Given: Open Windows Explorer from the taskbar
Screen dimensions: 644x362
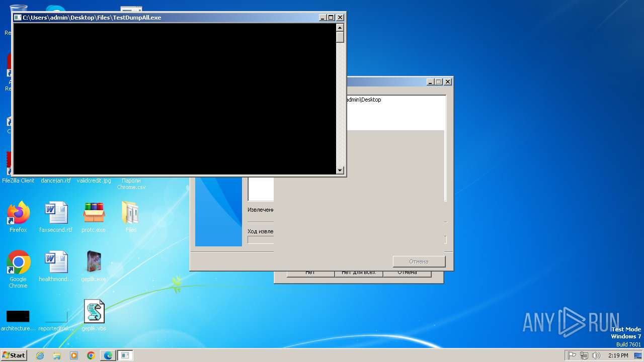Looking at the screenshot, I should point(57,355).
